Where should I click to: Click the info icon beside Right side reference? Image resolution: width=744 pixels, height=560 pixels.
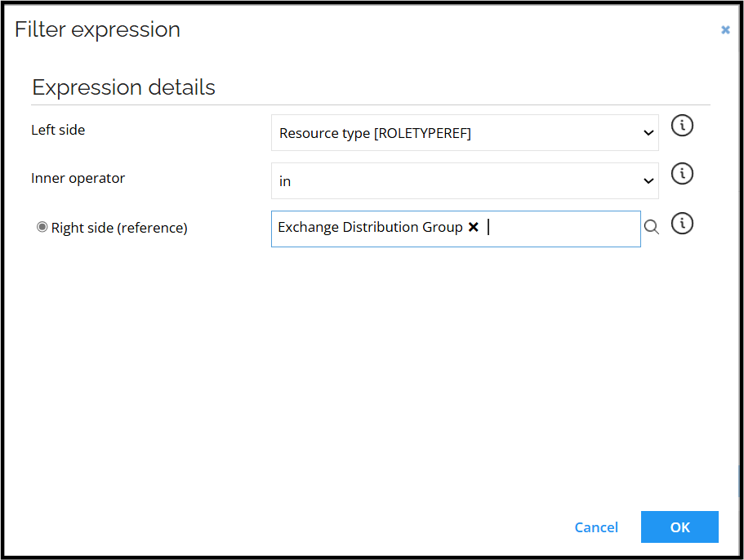[682, 223]
